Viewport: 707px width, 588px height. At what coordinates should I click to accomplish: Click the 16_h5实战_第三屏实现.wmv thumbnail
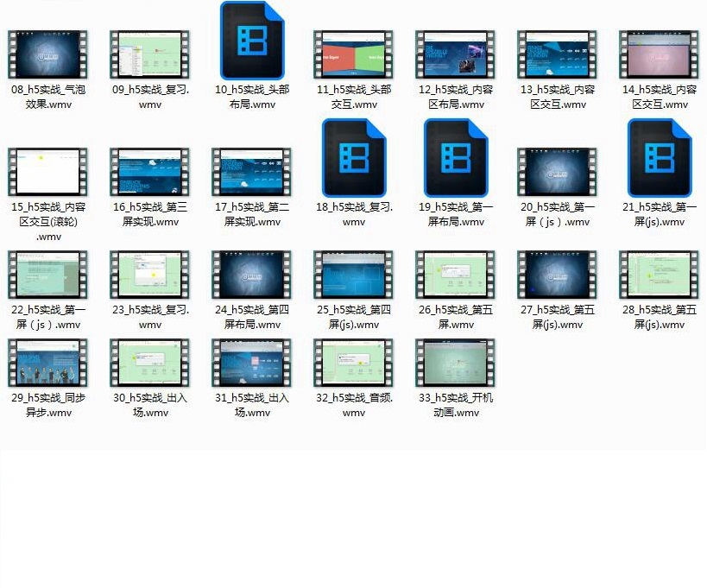click(149, 172)
